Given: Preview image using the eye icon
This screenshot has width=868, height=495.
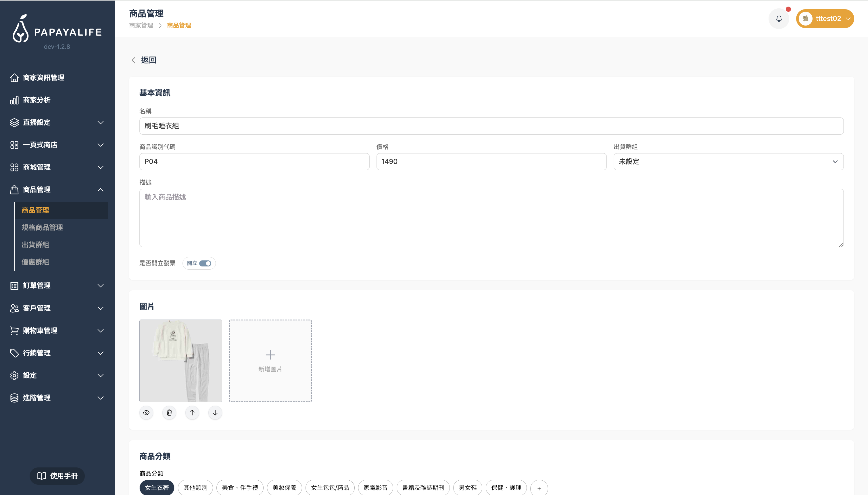Looking at the screenshot, I should point(146,412).
